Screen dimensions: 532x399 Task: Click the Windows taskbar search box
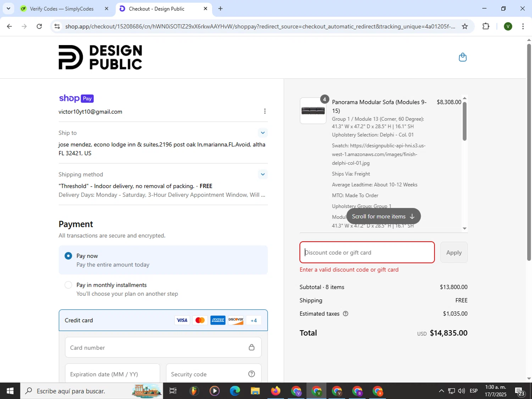point(92,391)
